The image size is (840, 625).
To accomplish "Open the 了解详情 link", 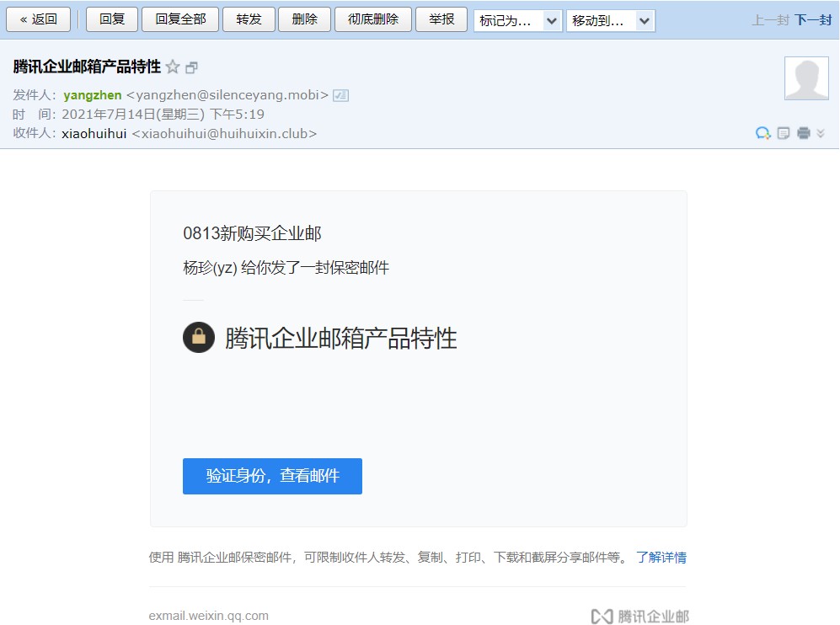I will (x=661, y=558).
